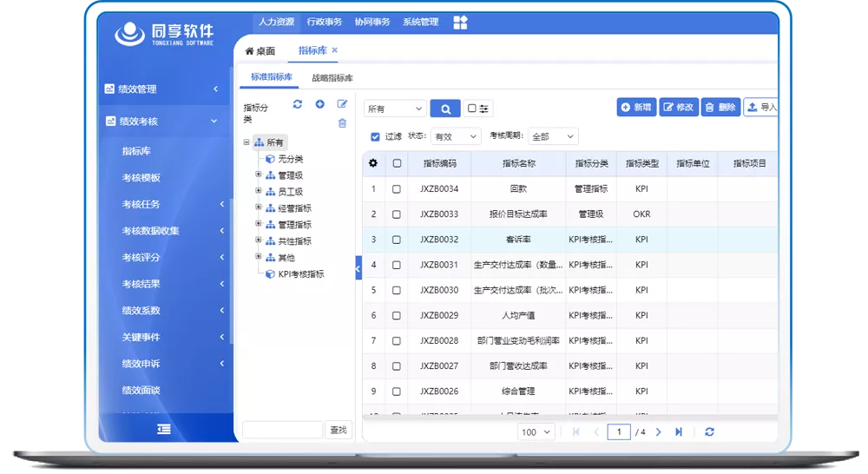Click the 回款 indicator name cell
The width and height of the screenshot is (868, 474).
click(x=519, y=189)
